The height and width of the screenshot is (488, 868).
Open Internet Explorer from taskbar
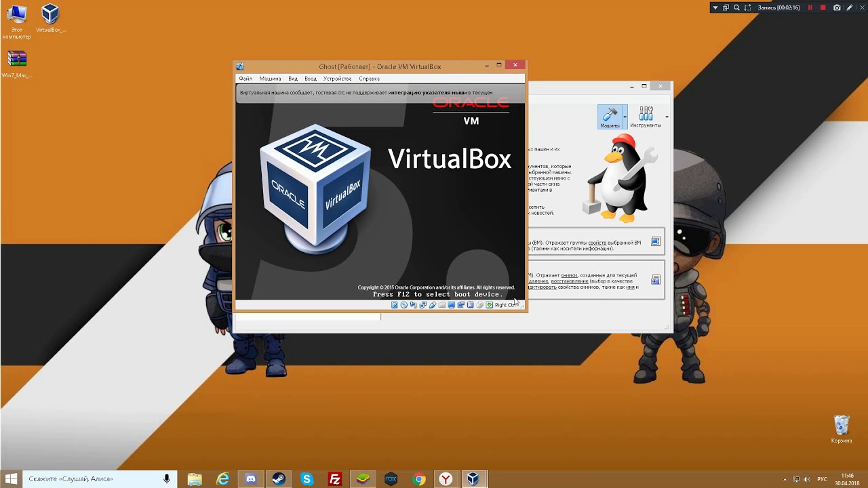click(222, 479)
